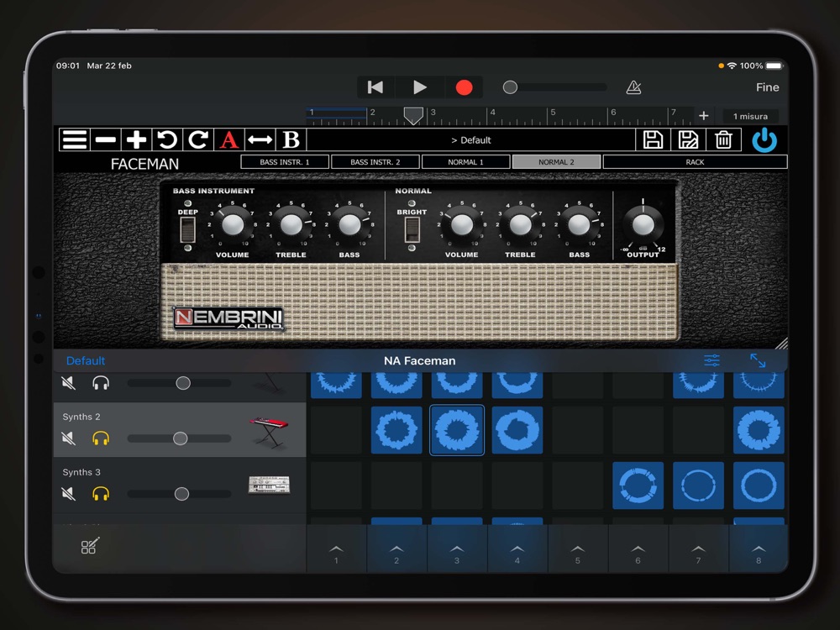
Task: Start playback with the Play button
Action: pyautogui.click(x=420, y=87)
